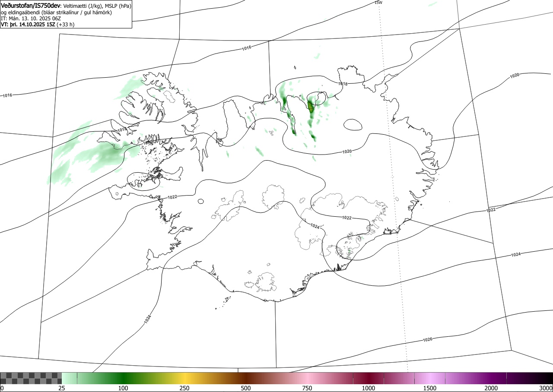Click the 1022 isobar label in west Iceland
This screenshot has height=392, width=553.
(x=172, y=197)
